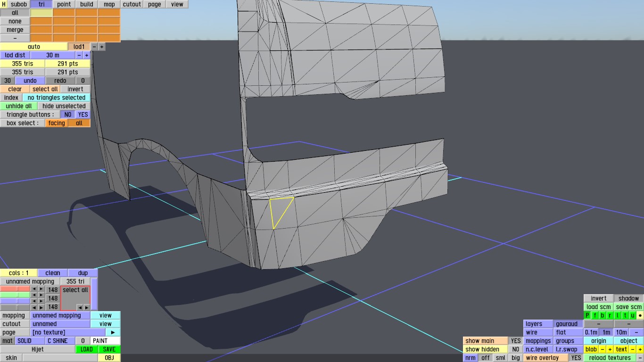Click 'hide unselected'
The width and height of the screenshot is (644, 362).
[x=64, y=106]
